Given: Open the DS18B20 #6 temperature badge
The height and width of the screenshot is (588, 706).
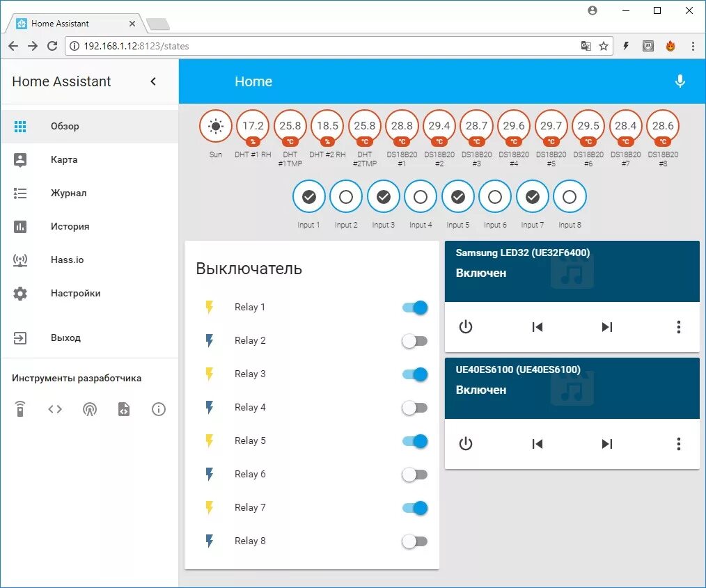Looking at the screenshot, I should click(588, 127).
